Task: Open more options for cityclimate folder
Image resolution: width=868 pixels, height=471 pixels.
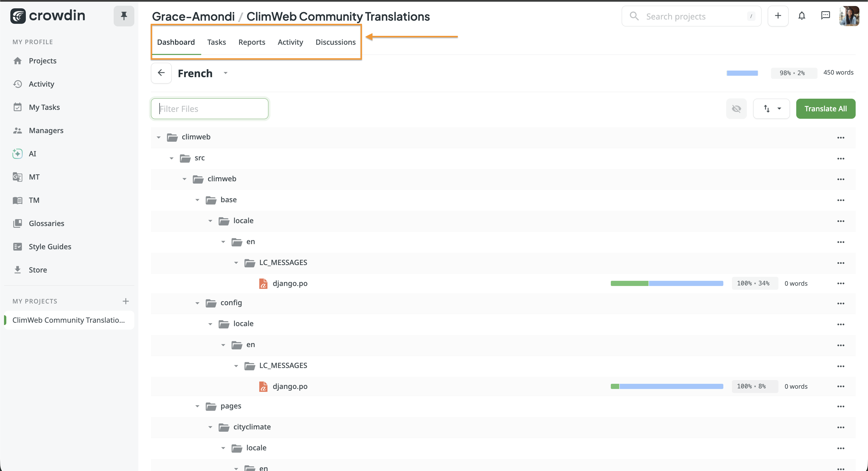Action: point(841,427)
